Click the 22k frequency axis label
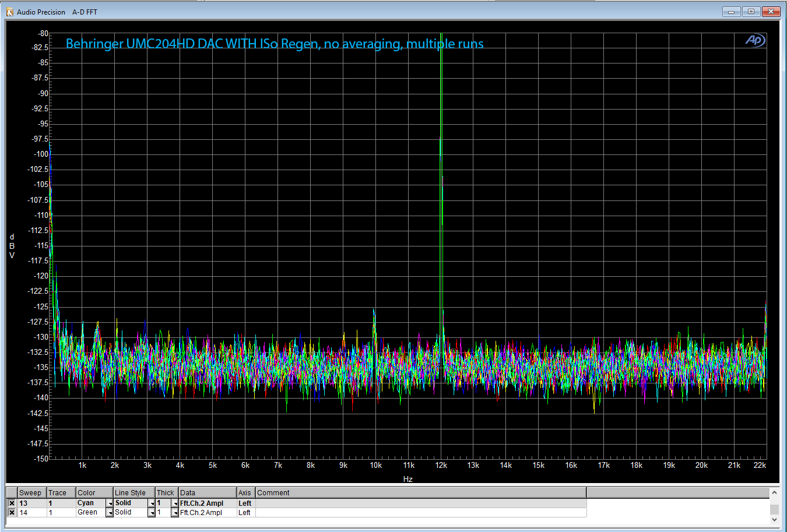This screenshot has height=532, width=787. pyautogui.click(x=760, y=466)
